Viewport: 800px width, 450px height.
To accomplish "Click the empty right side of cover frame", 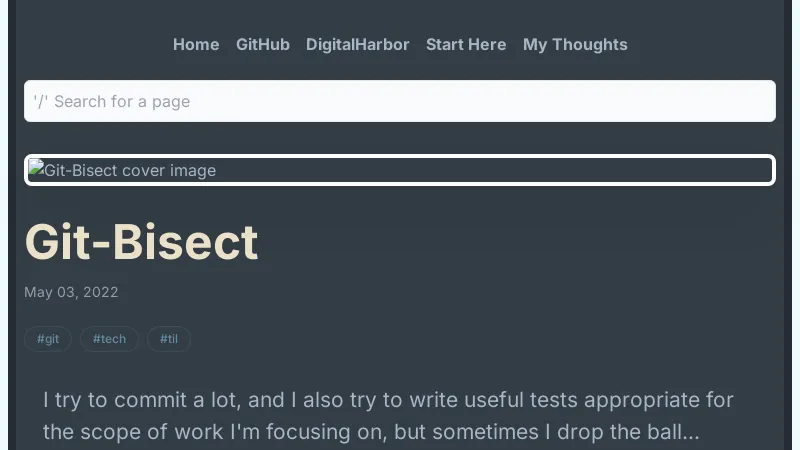I will [600, 170].
